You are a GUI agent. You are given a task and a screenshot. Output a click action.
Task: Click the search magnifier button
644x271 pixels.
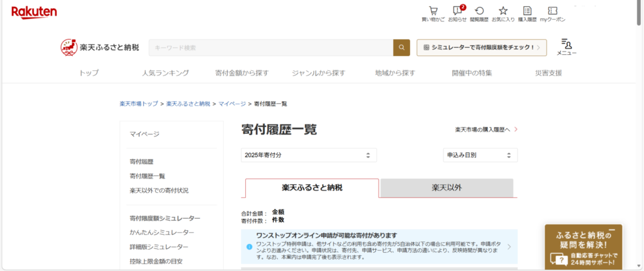point(401,48)
